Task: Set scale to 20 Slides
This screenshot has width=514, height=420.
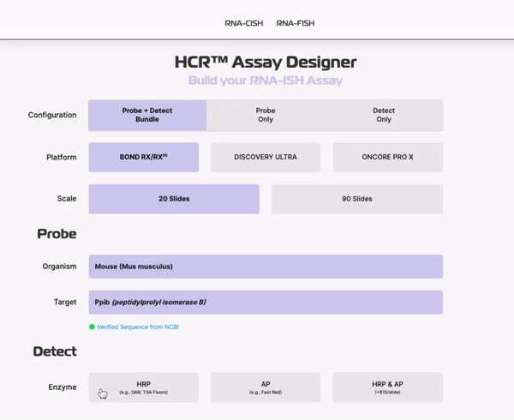Action: [x=174, y=199]
